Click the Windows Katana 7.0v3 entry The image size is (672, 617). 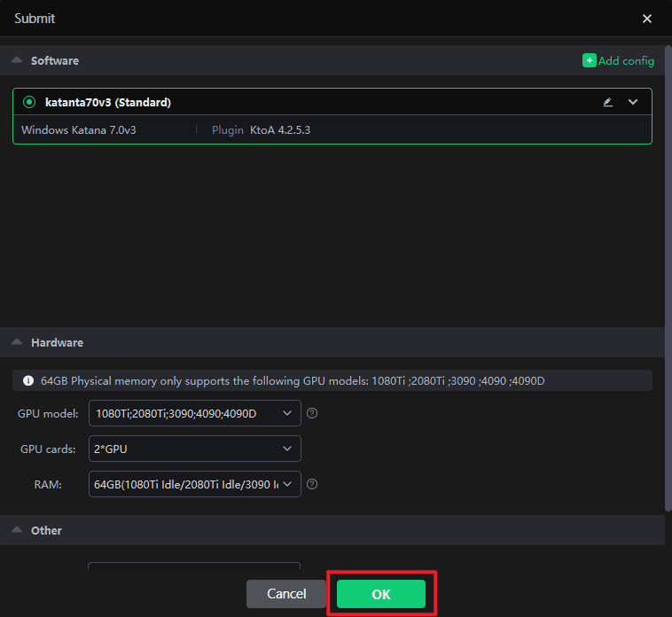coord(79,129)
